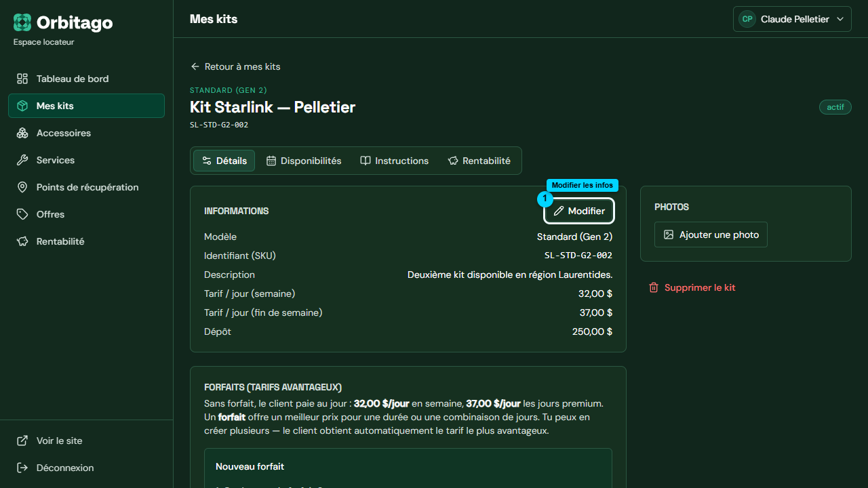Viewport: 868px width, 488px height.
Task: Click the Orbitago logo icon
Action: [x=22, y=22]
